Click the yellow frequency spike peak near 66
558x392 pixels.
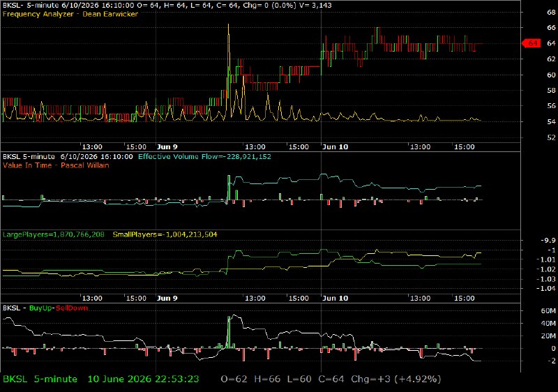point(229,26)
